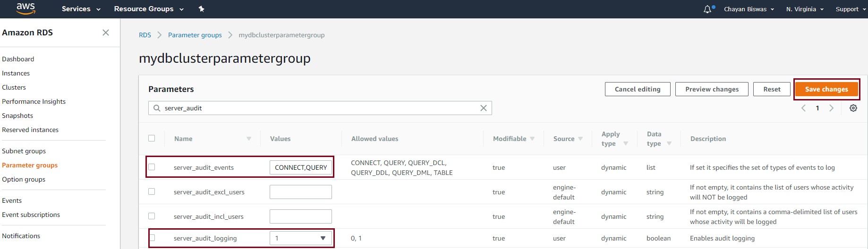Sort by Name column arrow
This screenshot has width=868, height=249.
click(249, 139)
